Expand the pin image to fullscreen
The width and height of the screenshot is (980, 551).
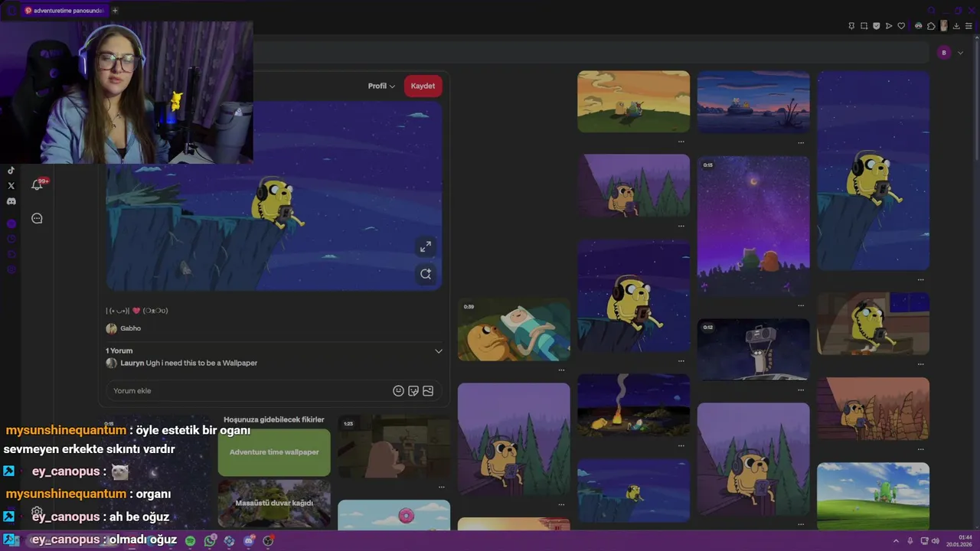tap(426, 246)
